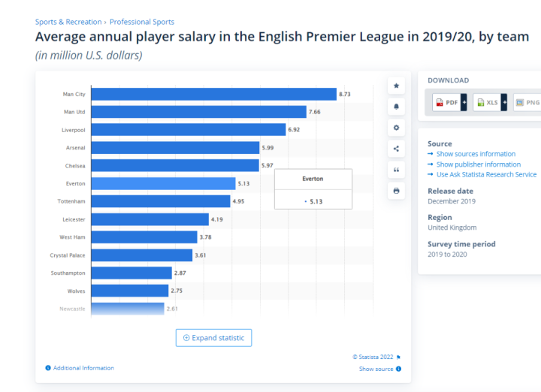Download the statistic as XLS
Screen dimensions: 541x392
point(487,102)
